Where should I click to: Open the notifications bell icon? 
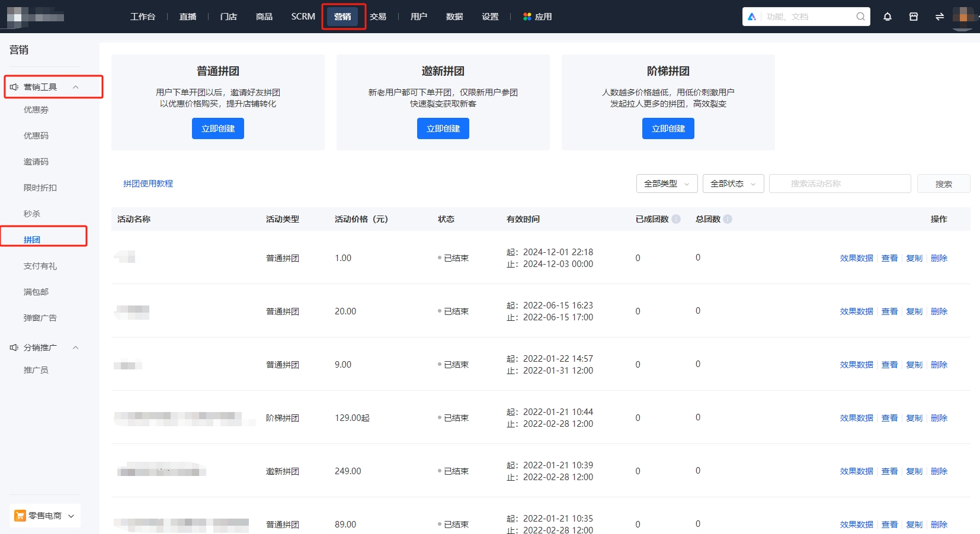click(x=887, y=17)
